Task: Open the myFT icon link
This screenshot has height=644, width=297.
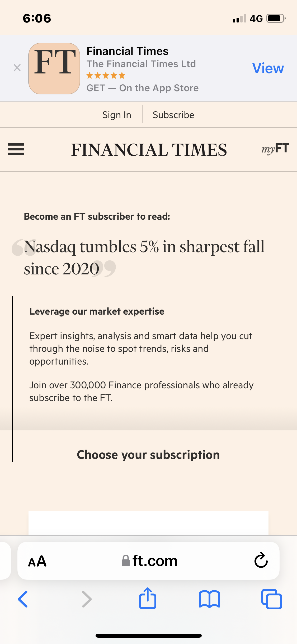Action: point(275,149)
